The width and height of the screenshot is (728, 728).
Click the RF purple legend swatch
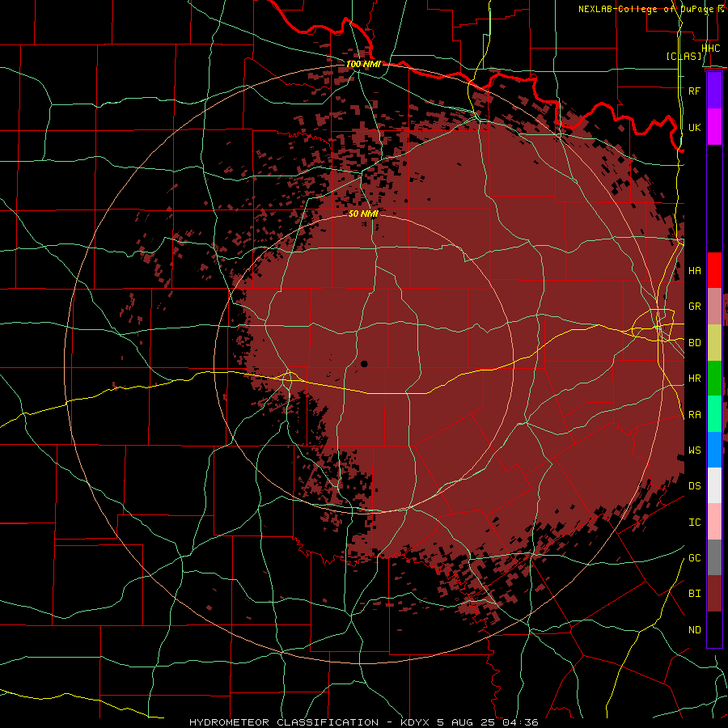tap(714, 91)
